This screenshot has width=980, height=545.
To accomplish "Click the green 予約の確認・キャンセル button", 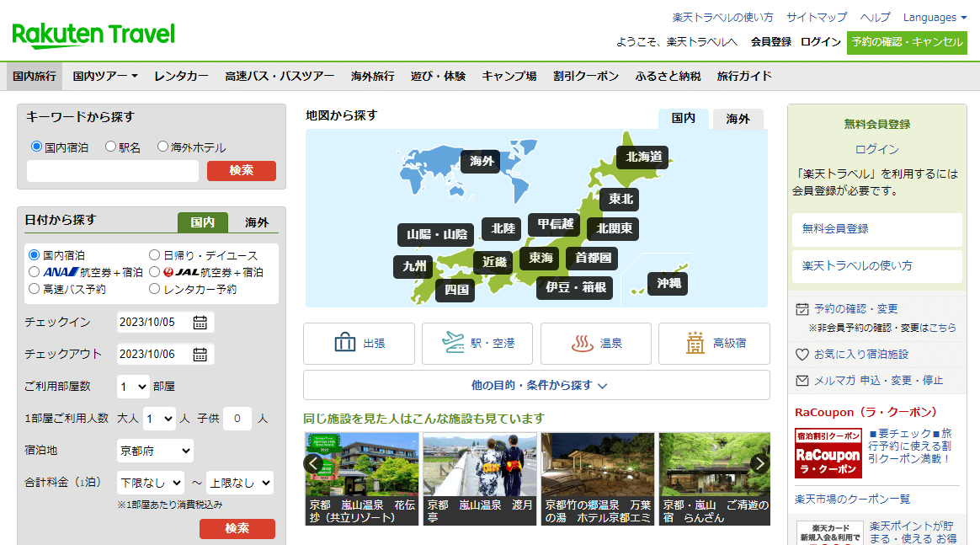I will click(x=907, y=42).
